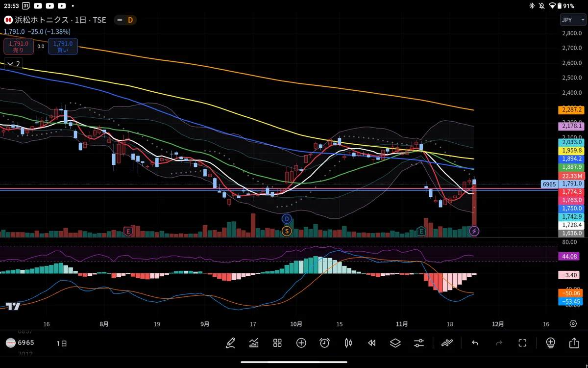The image size is (588, 368).
Task: Tap the 22.33M volume label
Action: click(571, 175)
